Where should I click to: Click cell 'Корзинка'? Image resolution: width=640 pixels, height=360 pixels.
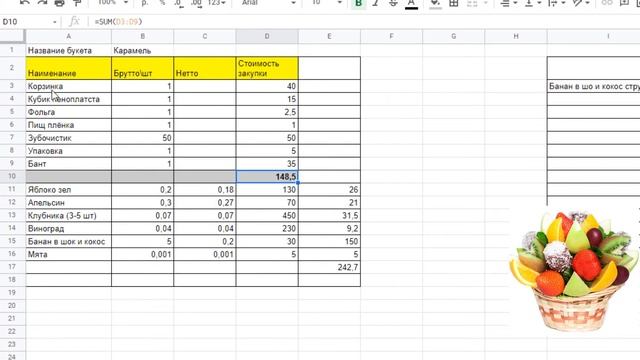click(x=69, y=86)
